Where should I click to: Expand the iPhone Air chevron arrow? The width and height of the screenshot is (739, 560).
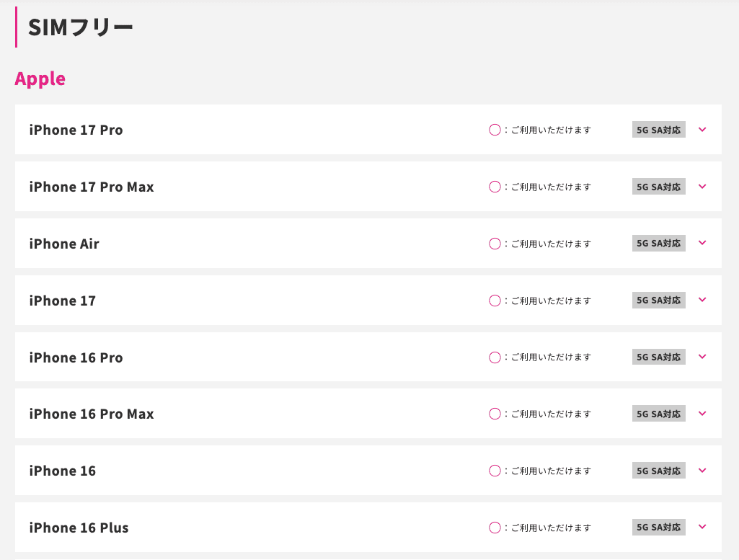702,243
